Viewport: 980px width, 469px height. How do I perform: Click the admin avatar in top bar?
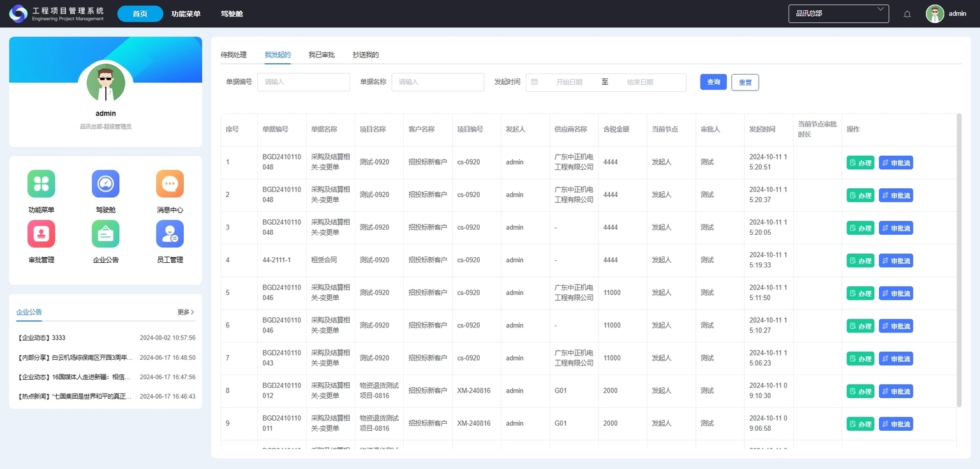[x=935, y=14]
